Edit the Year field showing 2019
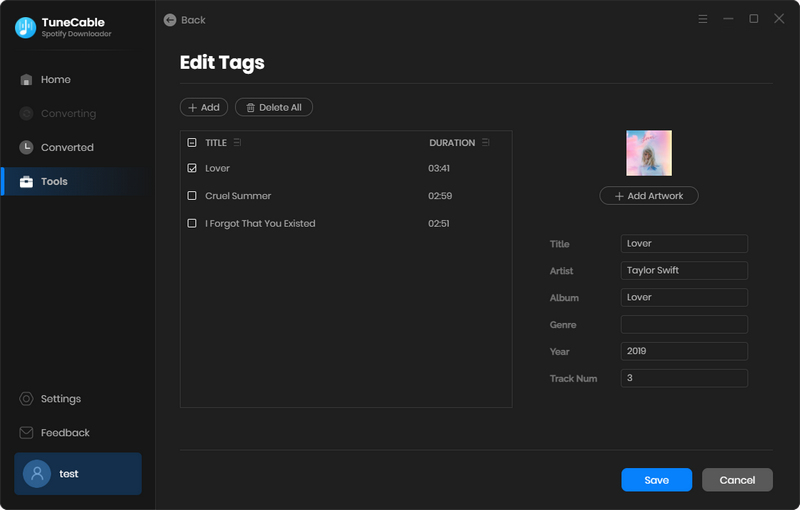 point(684,351)
